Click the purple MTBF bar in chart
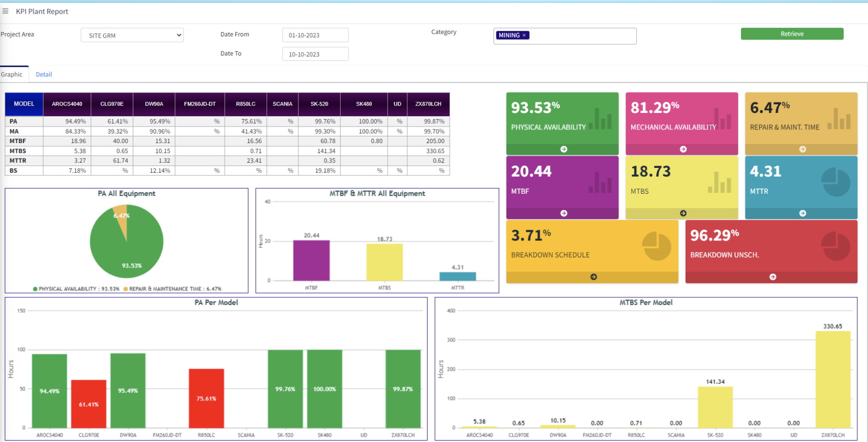Screen dimensions: 868x442 (311, 260)
